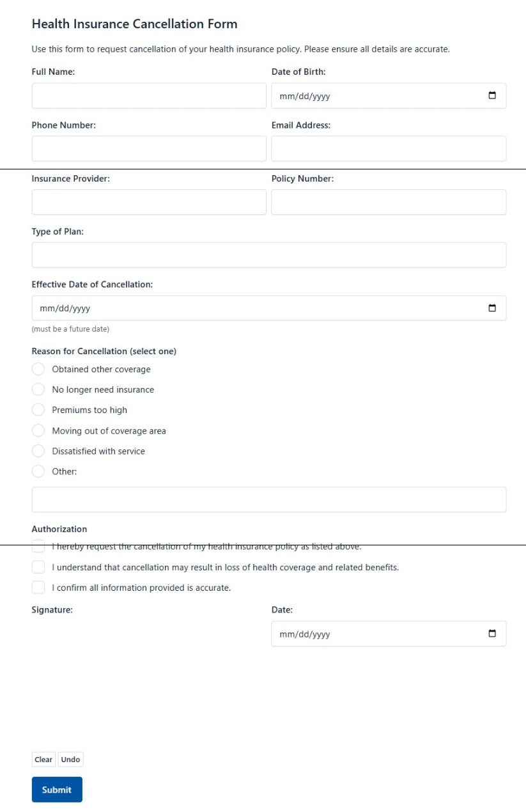
Task: Open the Effective Date of Cancellation calendar picker
Action: pyautogui.click(x=491, y=308)
